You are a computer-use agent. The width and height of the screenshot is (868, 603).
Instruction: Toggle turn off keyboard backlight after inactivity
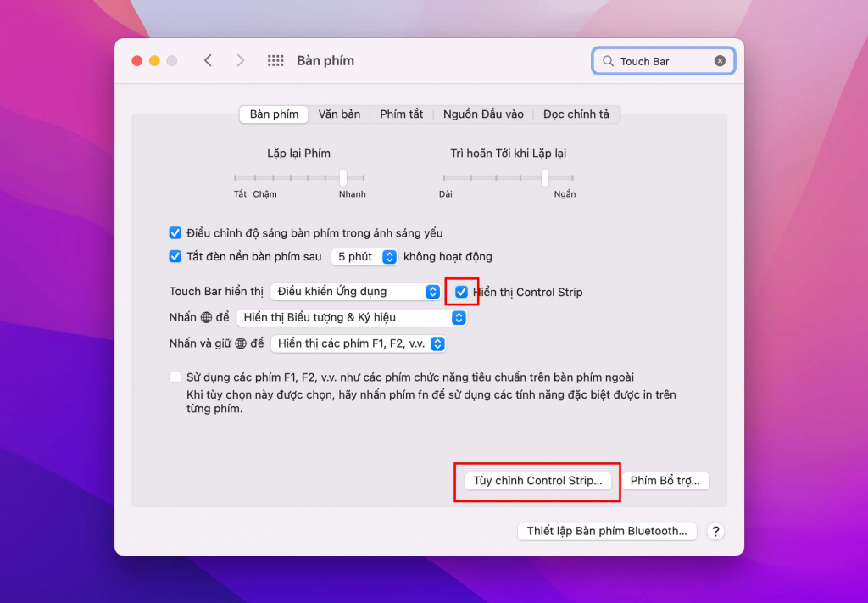(175, 256)
